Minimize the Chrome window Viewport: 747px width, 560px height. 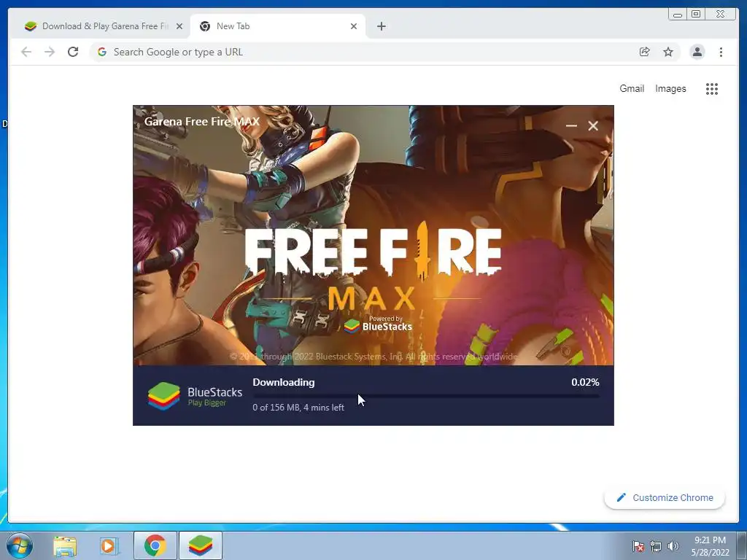click(678, 15)
